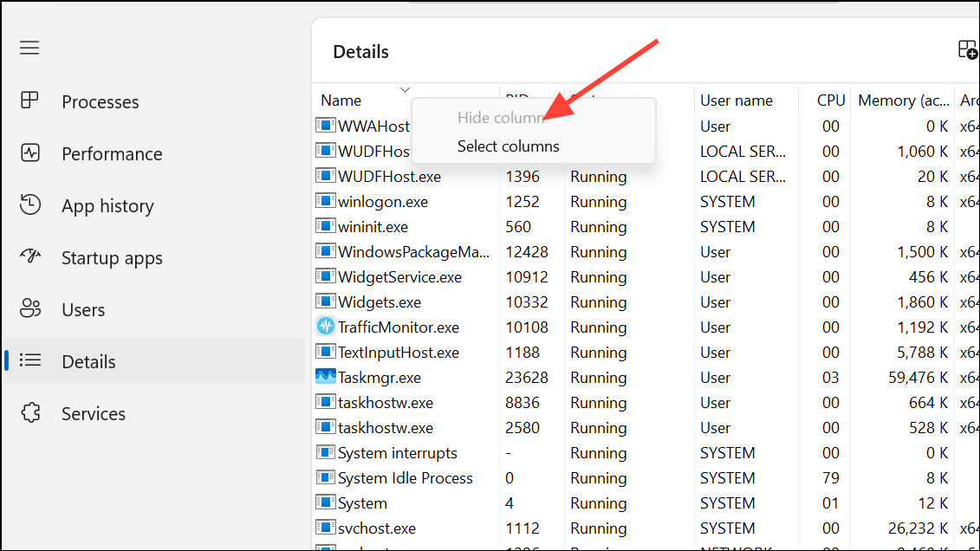Sort by the CPU column header
Image resolution: width=980 pixels, height=551 pixels.
click(x=830, y=100)
